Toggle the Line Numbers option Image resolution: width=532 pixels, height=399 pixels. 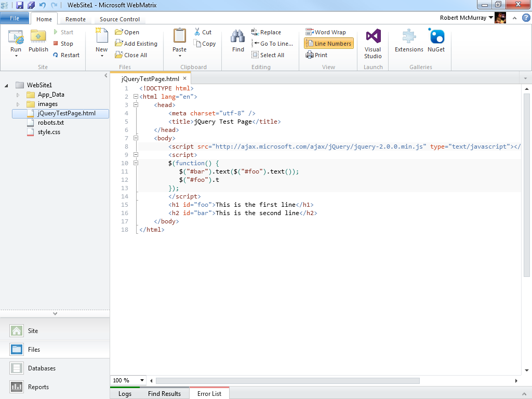[x=328, y=44]
